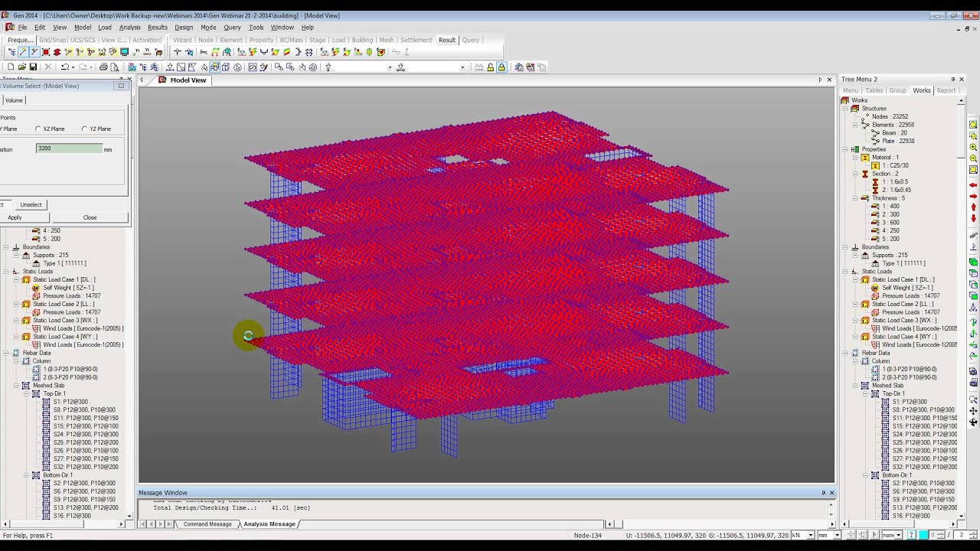Switch to the Mesh toolbar tab
The height and width of the screenshot is (551, 980).
[x=387, y=40]
